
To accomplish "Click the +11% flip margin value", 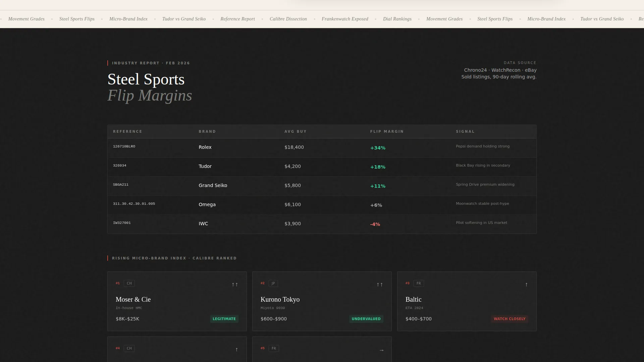I will pos(378,186).
